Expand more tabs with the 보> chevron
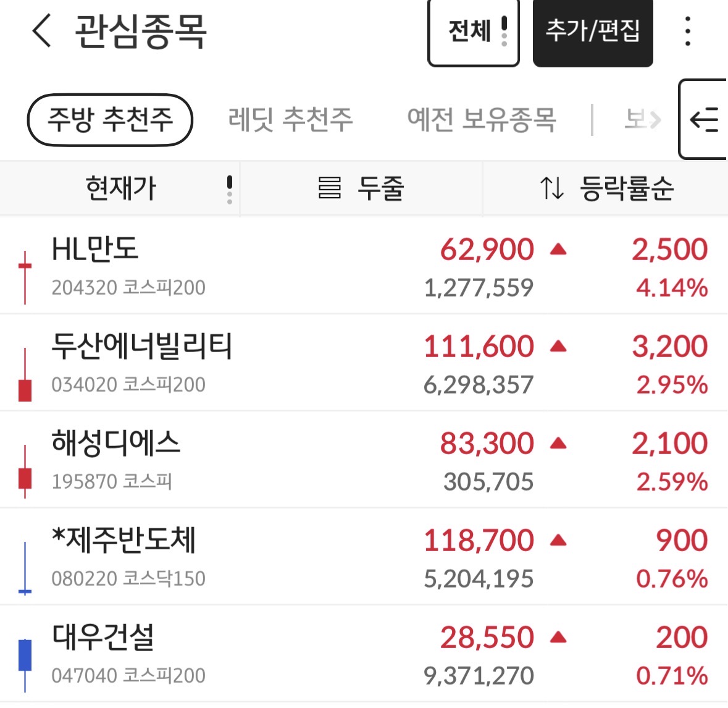 click(643, 120)
